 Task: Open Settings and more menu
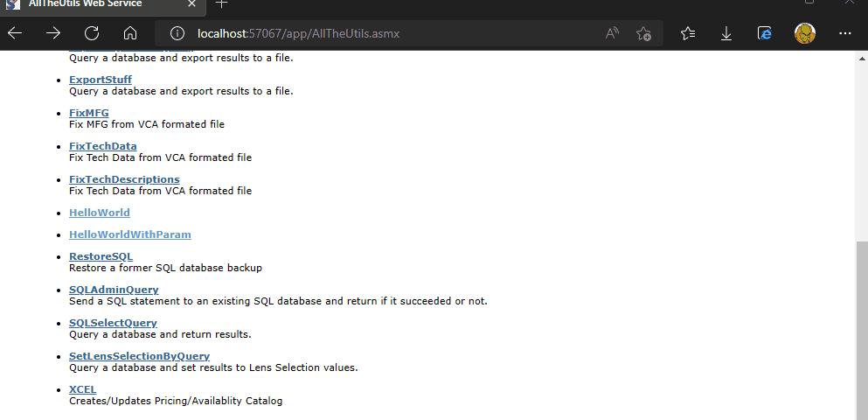[844, 33]
